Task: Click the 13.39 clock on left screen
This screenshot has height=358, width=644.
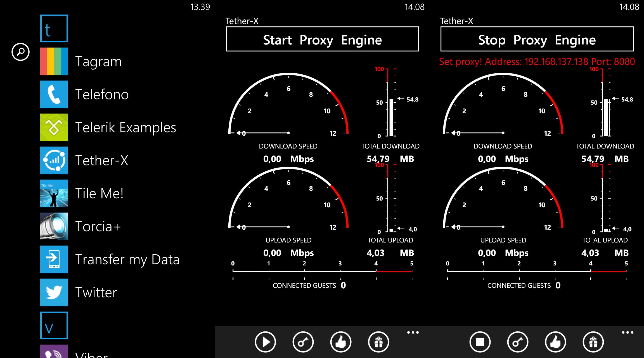Action: (200, 7)
